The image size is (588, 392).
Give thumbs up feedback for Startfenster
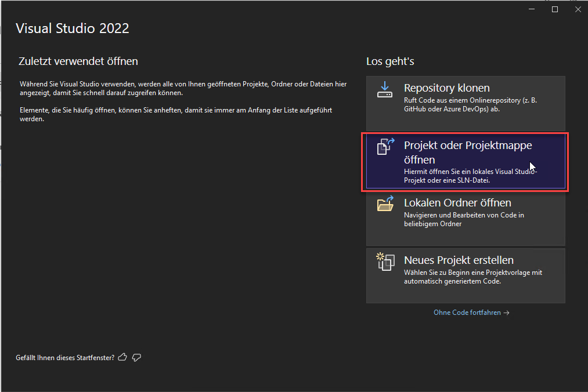[x=122, y=357]
